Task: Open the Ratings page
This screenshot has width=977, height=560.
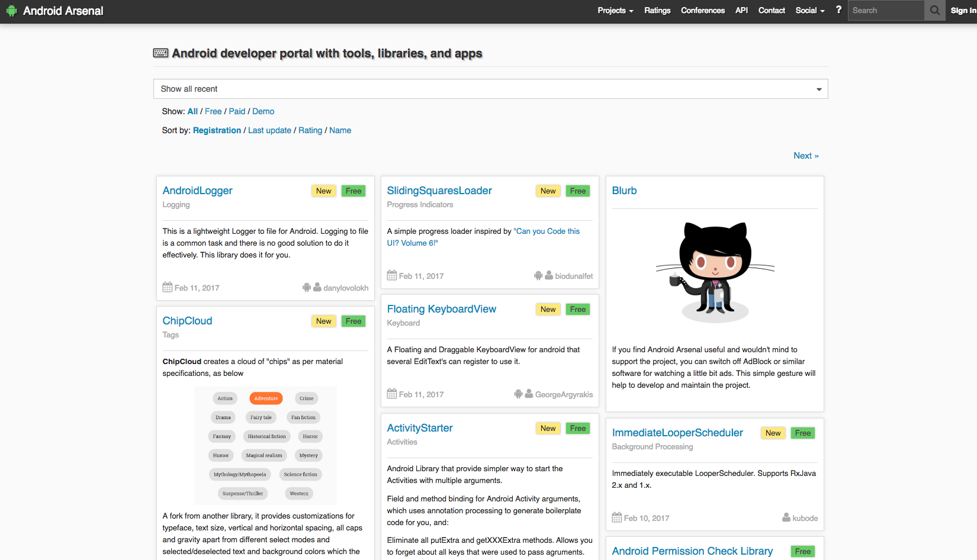Action: coord(657,11)
